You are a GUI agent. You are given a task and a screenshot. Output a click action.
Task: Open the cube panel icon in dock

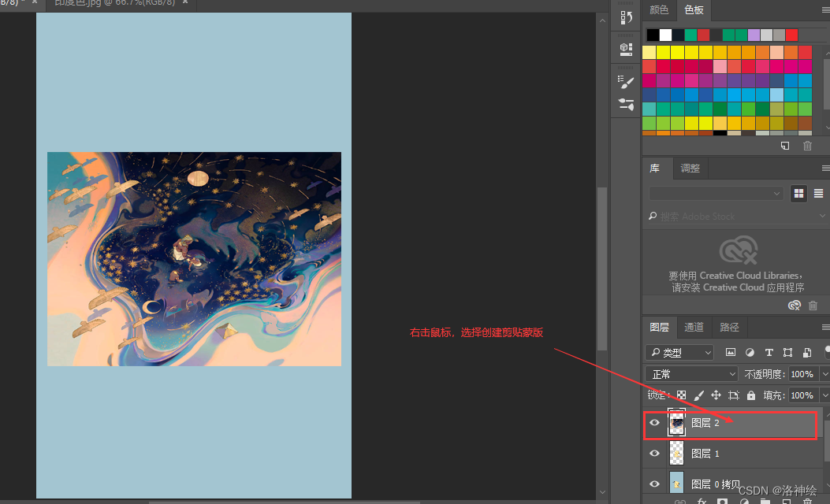point(626,49)
